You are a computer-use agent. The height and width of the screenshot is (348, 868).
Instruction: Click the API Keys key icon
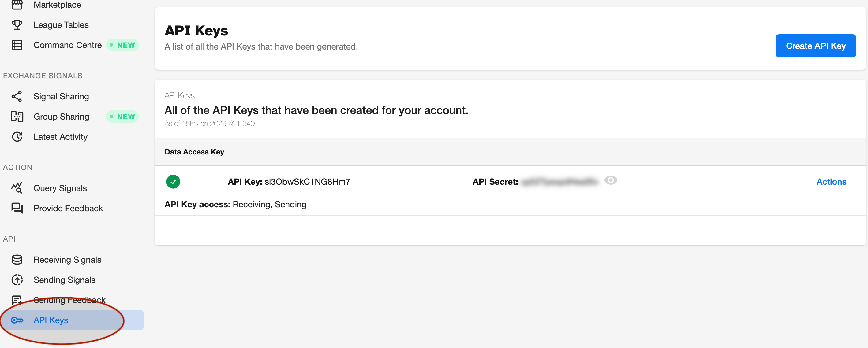pos(17,320)
